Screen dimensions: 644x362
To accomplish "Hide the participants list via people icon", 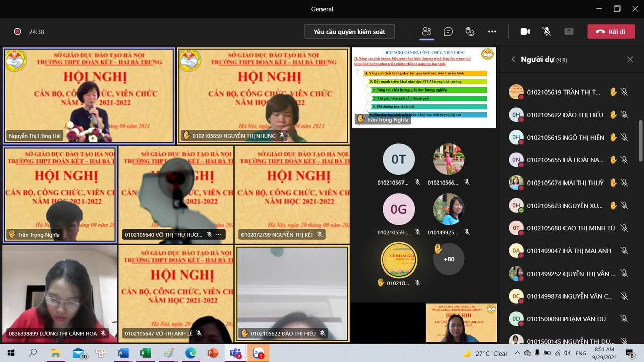I will pyautogui.click(x=427, y=32).
